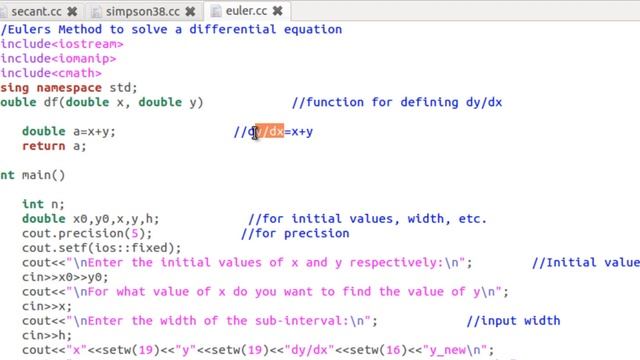Switch to the secant.cc tab
This screenshot has height=360, width=640.
(x=36, y=11)
